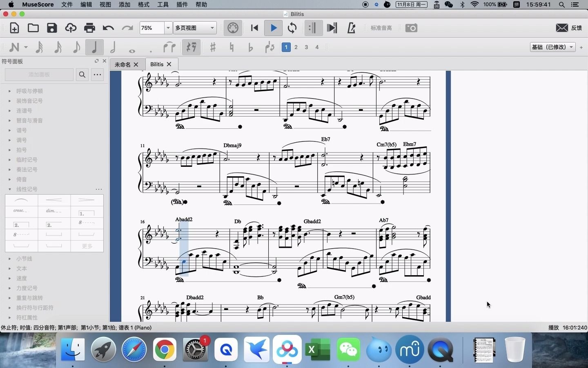Open the 编辑 menu
The height and width of the screenshot is (368, 588).
pyautogui.click(x=86, y=4)
